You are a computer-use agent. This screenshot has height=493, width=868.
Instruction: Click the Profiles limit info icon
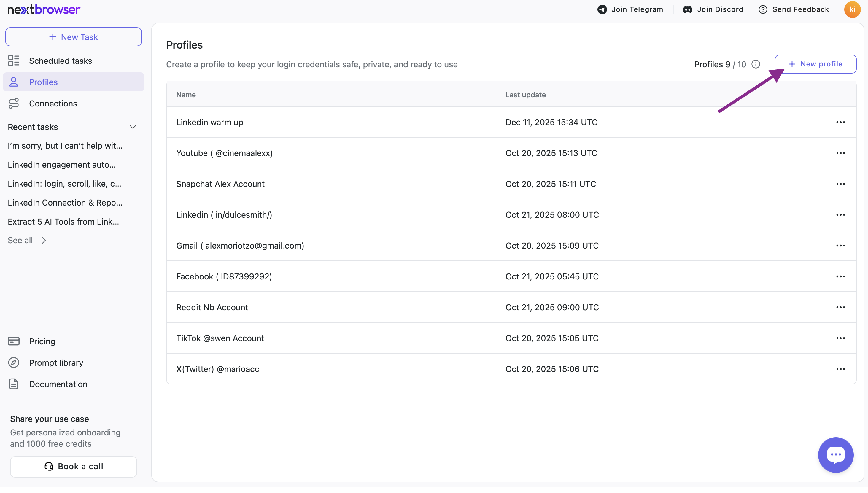tap(756, 64)
